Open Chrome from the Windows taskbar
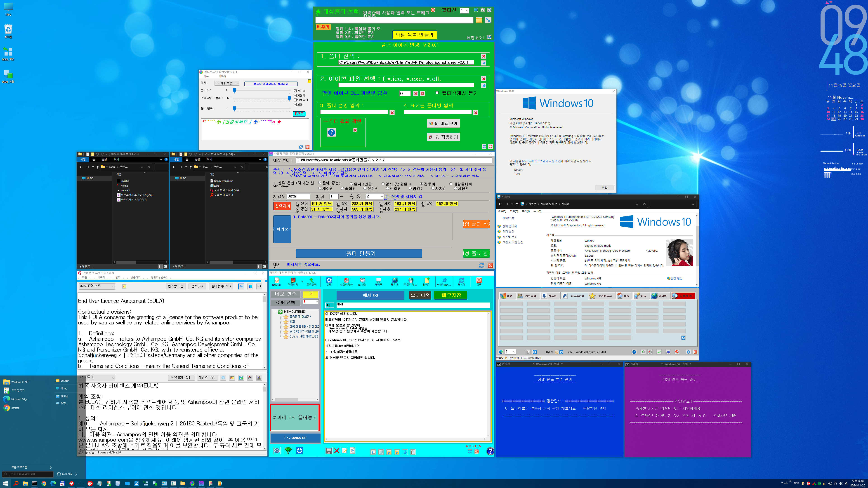The image size is (868, 488). coord(43,483)
